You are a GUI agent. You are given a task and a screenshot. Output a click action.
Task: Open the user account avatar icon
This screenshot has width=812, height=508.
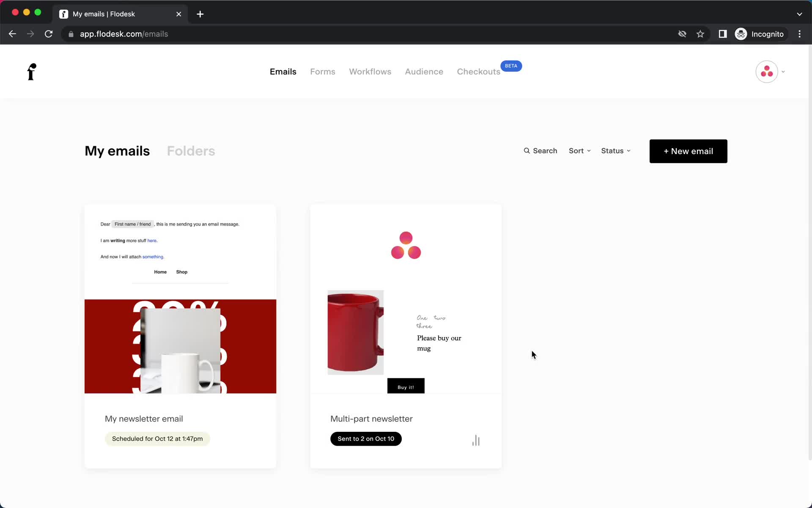click(766, 72)
